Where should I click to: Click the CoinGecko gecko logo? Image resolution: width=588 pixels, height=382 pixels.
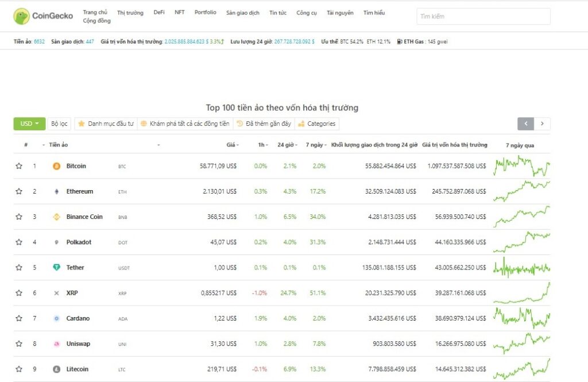(x=21, y=16)
